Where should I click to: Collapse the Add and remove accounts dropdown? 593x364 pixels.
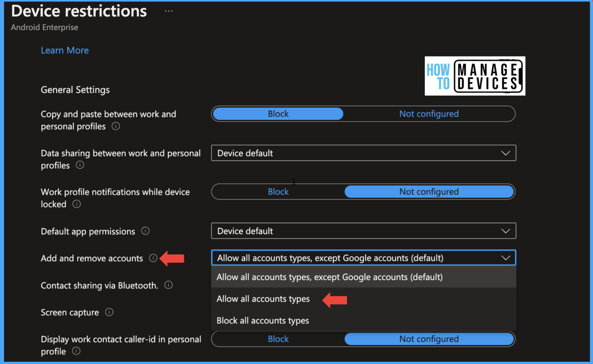click(363, 258)
